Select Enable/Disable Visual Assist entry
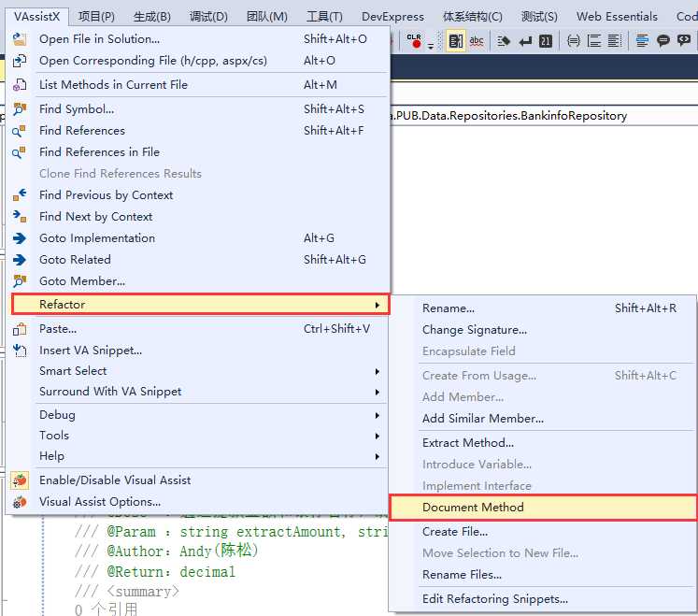This screenshot has width=698, height=616. [x=198, y=480]
